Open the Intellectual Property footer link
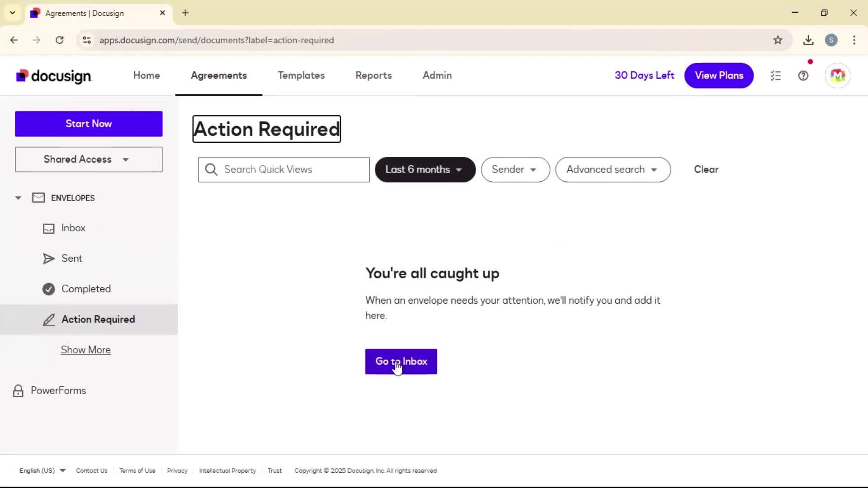This screenshot has width=868, height=488. click(227, 470)
